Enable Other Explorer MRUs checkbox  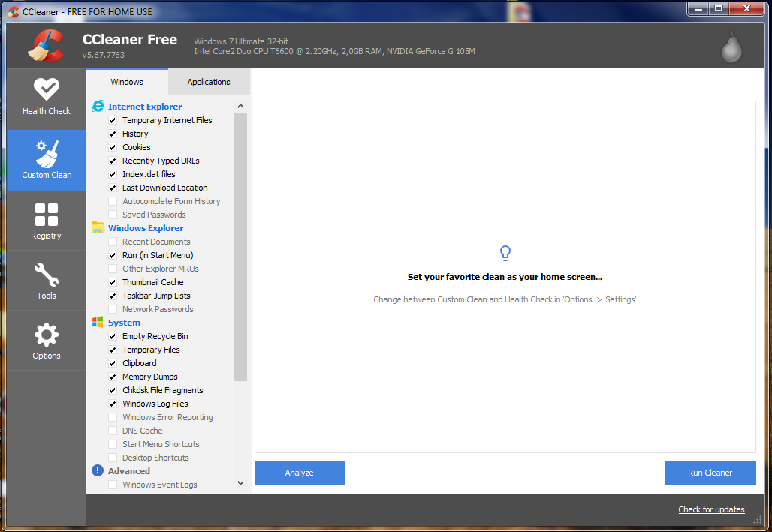tap(113, 269)
